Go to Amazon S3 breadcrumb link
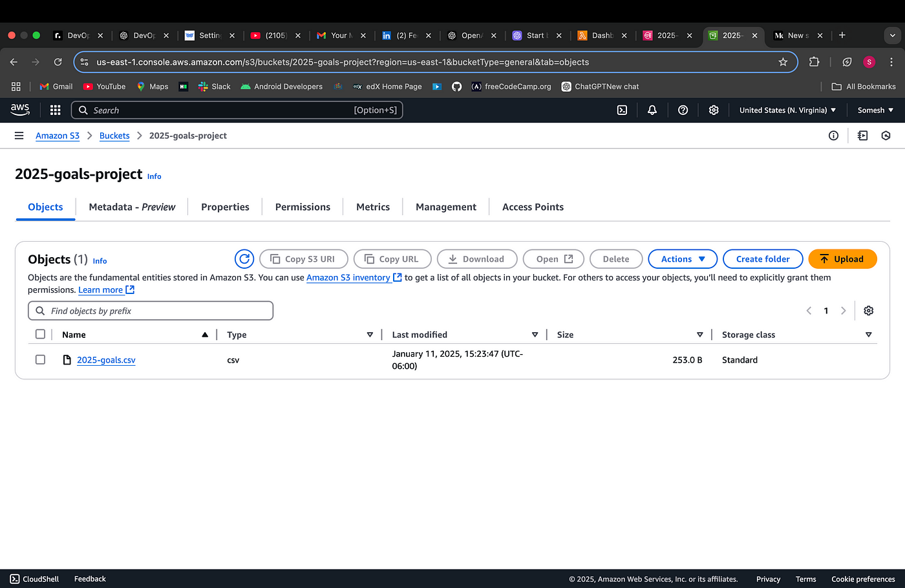This screenshot has width=905, height=588. 58,136
